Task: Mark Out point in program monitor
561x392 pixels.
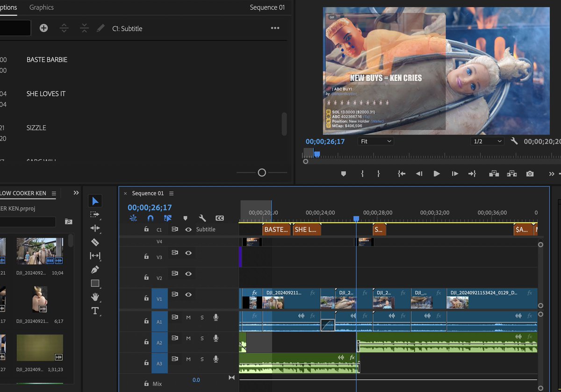Action: pyautogui.click(x=379, y=173)
